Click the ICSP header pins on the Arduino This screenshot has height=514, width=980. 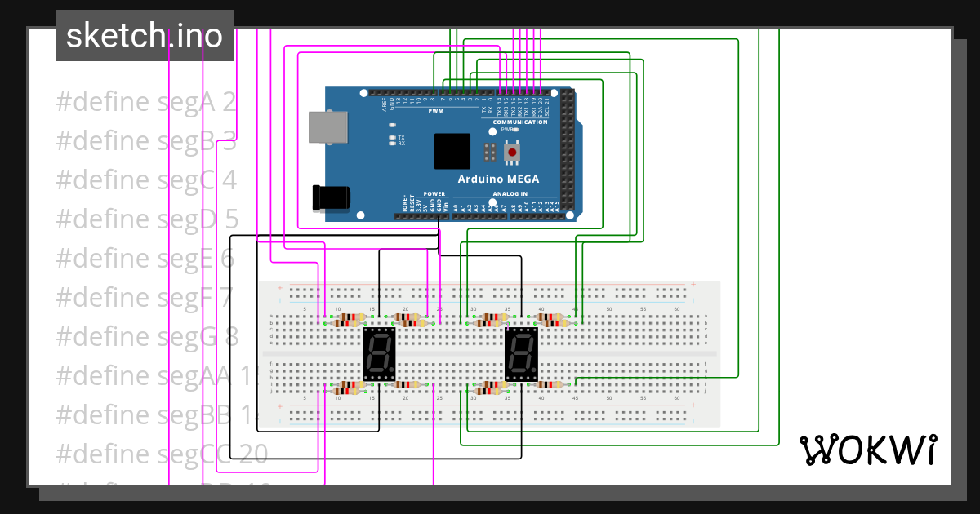point(490,152)
